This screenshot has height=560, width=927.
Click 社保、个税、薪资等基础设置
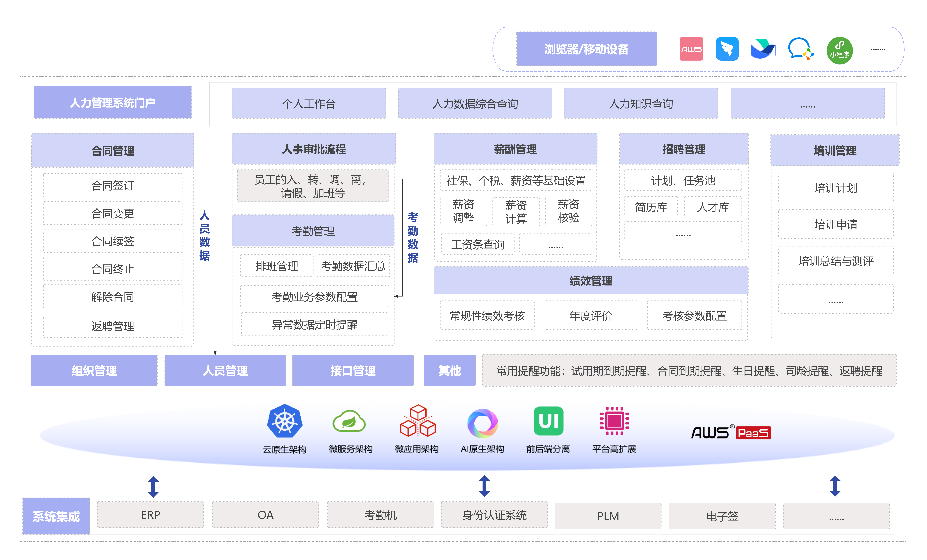click(516, 180)
